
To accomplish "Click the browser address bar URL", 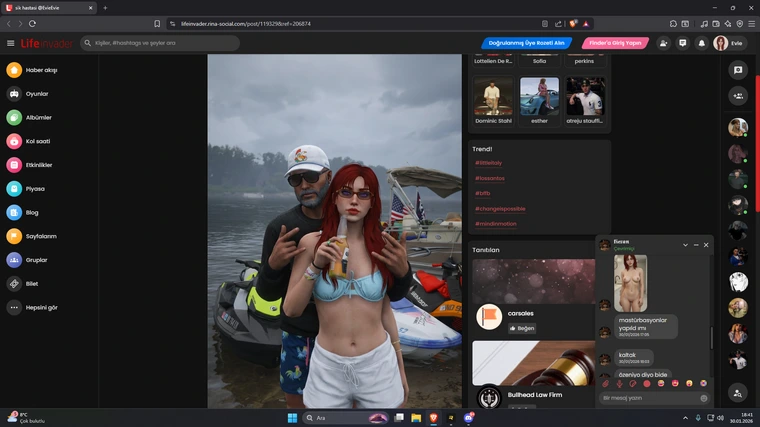I will tap(246, 24).
